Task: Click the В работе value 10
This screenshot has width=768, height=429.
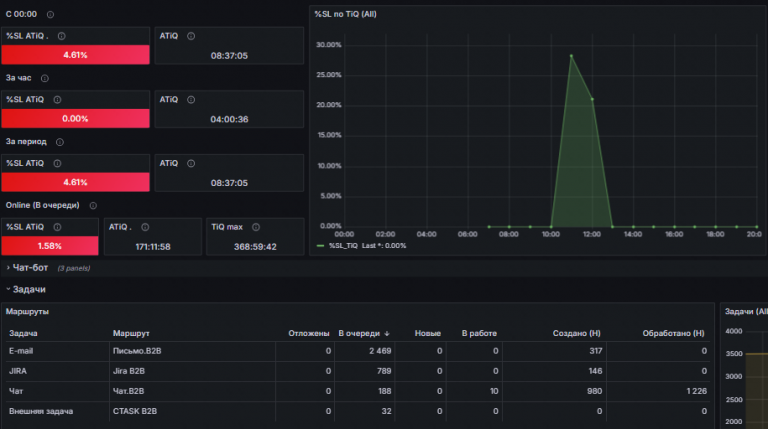Action: point(494,391)
